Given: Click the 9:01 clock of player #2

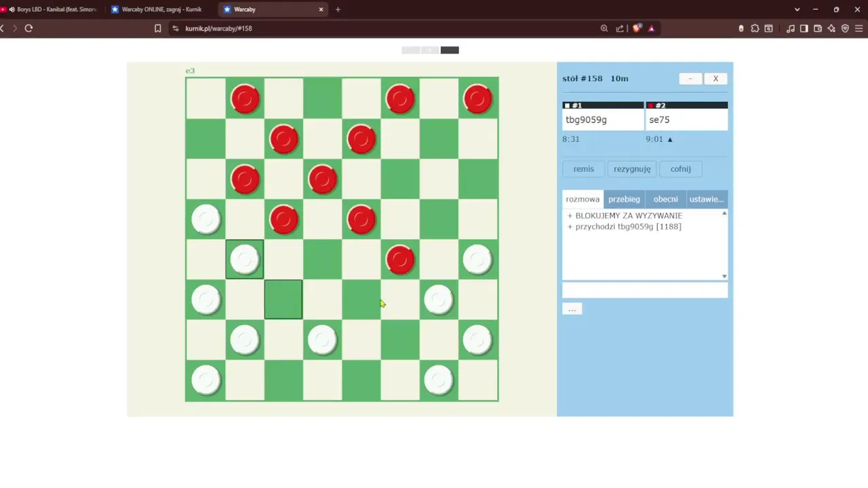Looking at the screenshot, I should pos(654,139).
